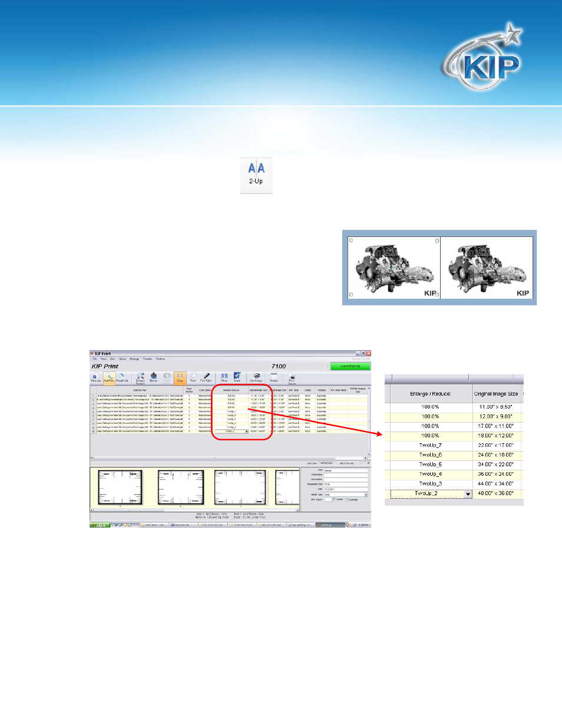The width and height of the screenshot is (562, 728).
Task: Toggle the Collate checkbox
Action: click(x=334, y=499)
